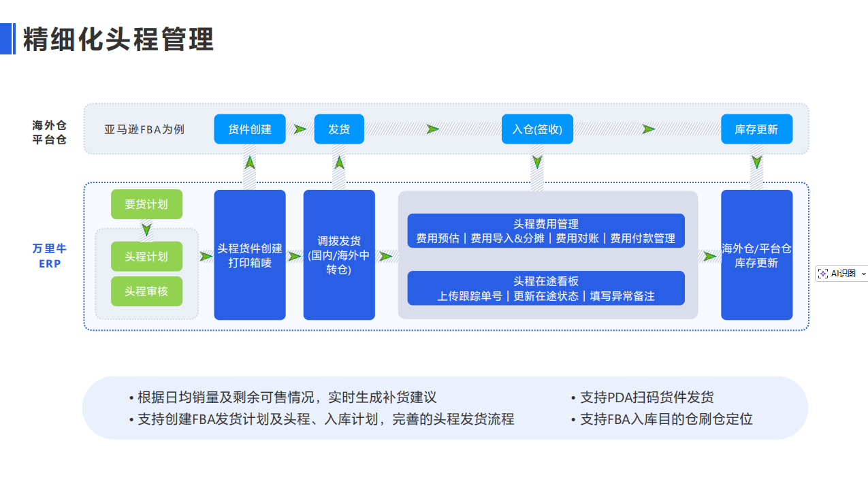This screenshot has height=488, width=868.
Task: Click the arrow between 入仓(签收) and 库存更新
Action: [649, 129]
